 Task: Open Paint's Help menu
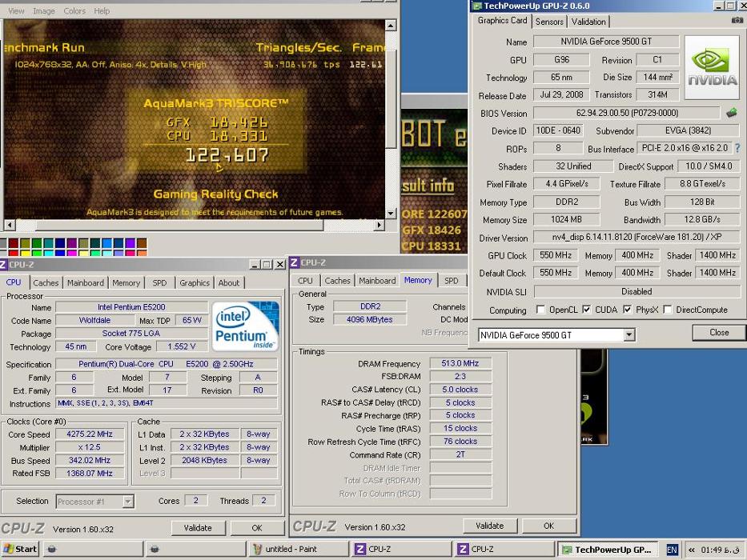(102, 10)
